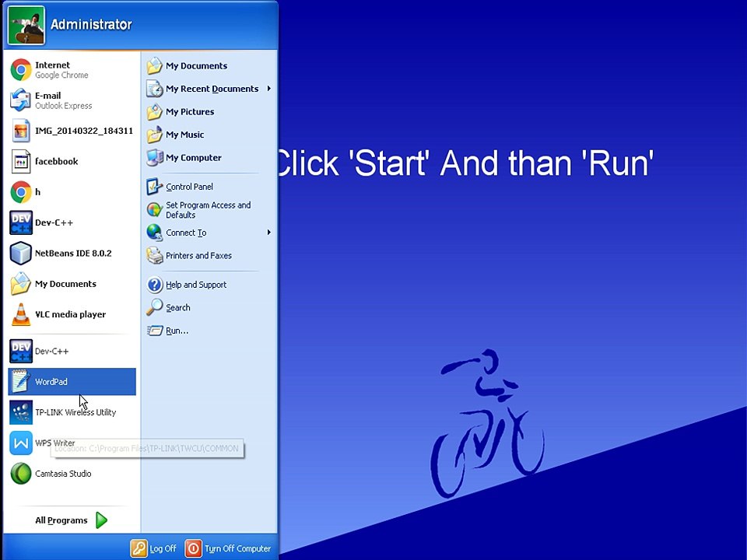Click the Administrator user picture
The width and height of the screenshot is (747, 560).
pos(26,25)
